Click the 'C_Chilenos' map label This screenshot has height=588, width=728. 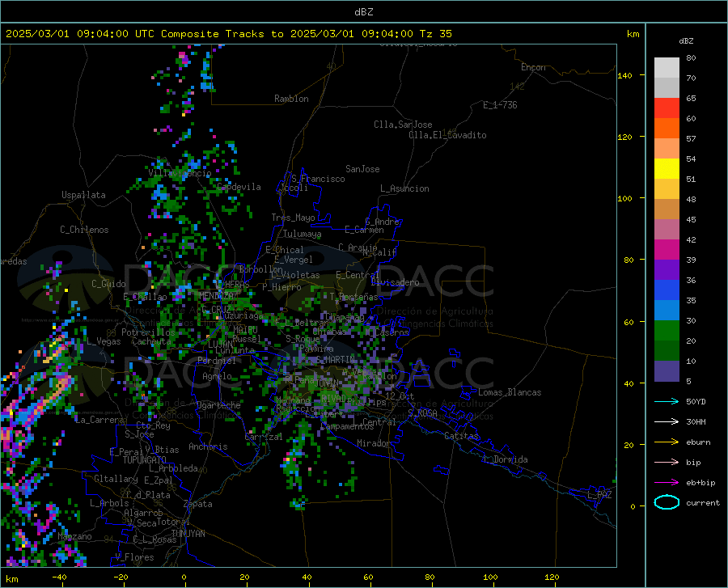tap(84, 230)
